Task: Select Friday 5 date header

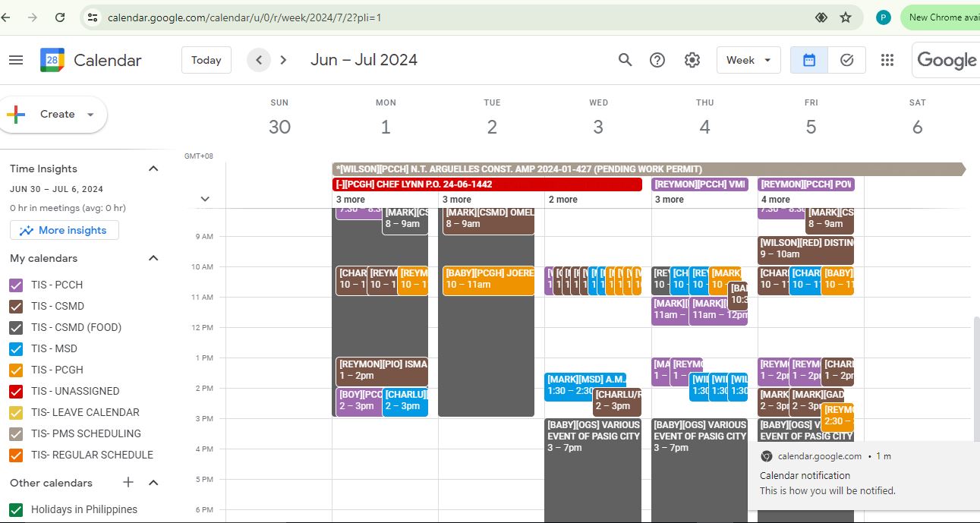Action: (811, 127)
